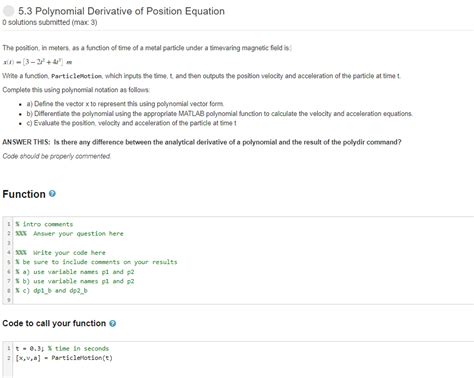Click the 'dp1_b and dp2_b' comment line
This screenshot has height=378, width=474.
tap(51, 291)
